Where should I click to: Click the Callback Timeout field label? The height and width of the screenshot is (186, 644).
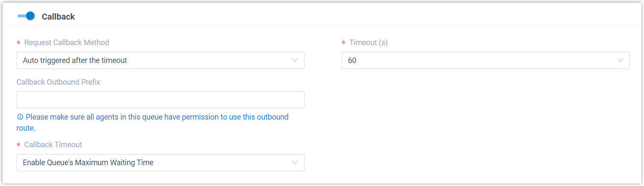pos(53,145)
